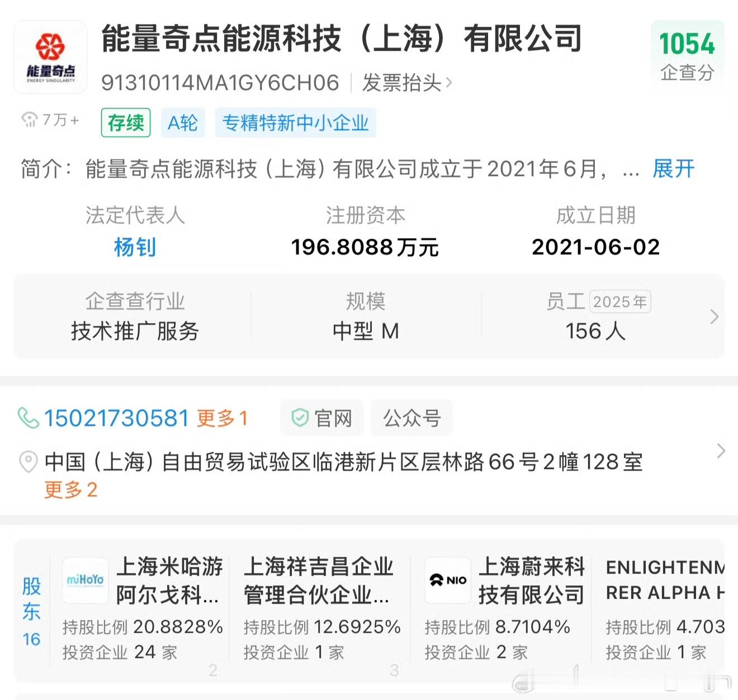
Task: Tap the A轮 funding round tag
Action: [x=183, y=122]
